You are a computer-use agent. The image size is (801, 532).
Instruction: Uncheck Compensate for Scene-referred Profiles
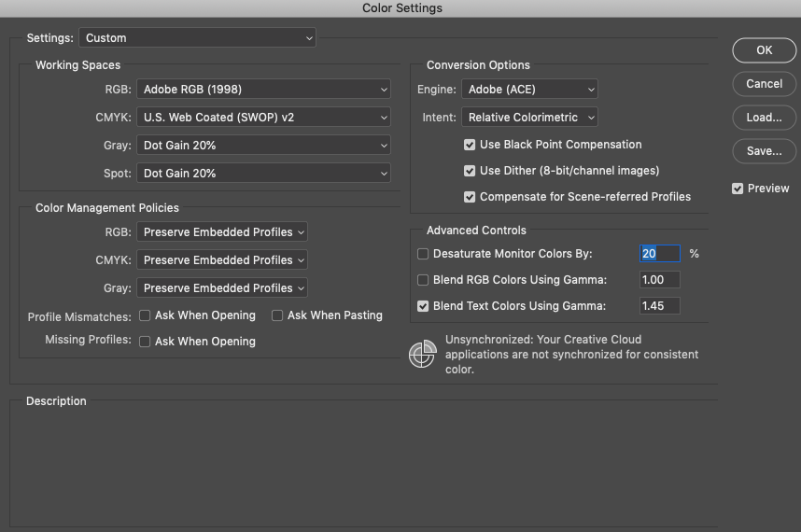click(x=471, y=197)
